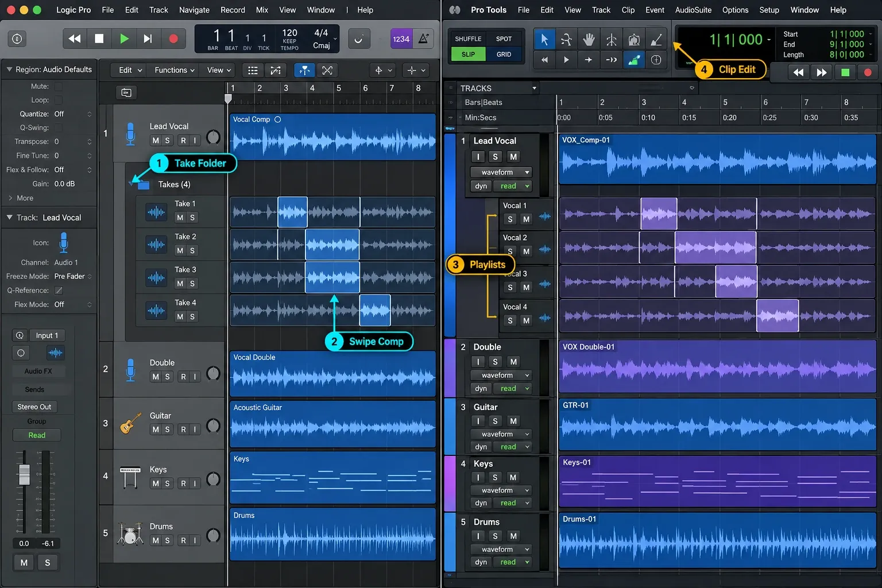Mute Take 2 in the take folder

[180, 251]
